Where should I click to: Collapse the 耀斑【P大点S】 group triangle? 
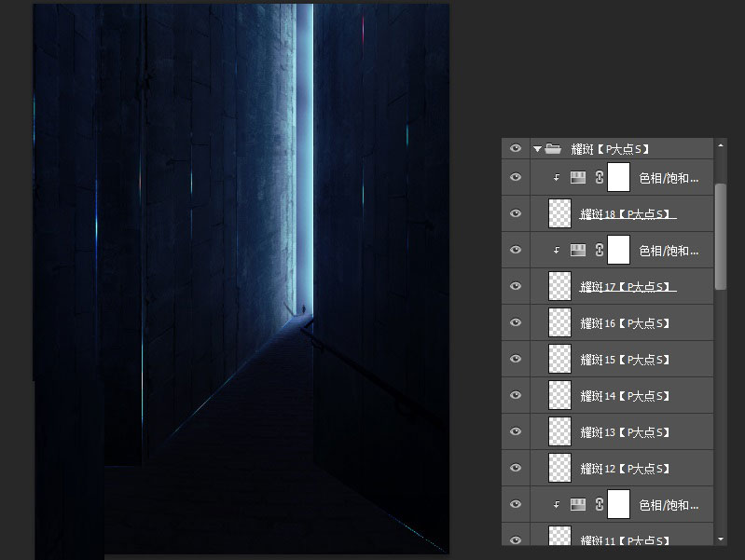(x=537, y=149)
